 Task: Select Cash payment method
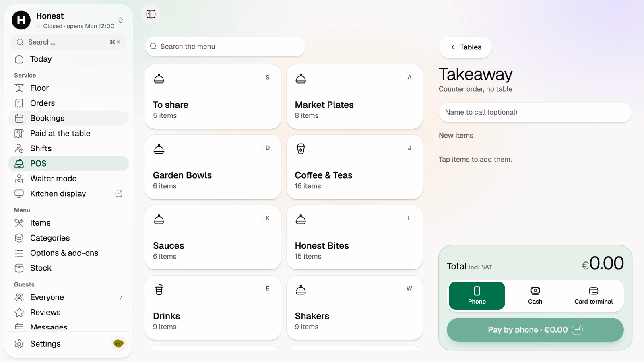tap(535, 296)
